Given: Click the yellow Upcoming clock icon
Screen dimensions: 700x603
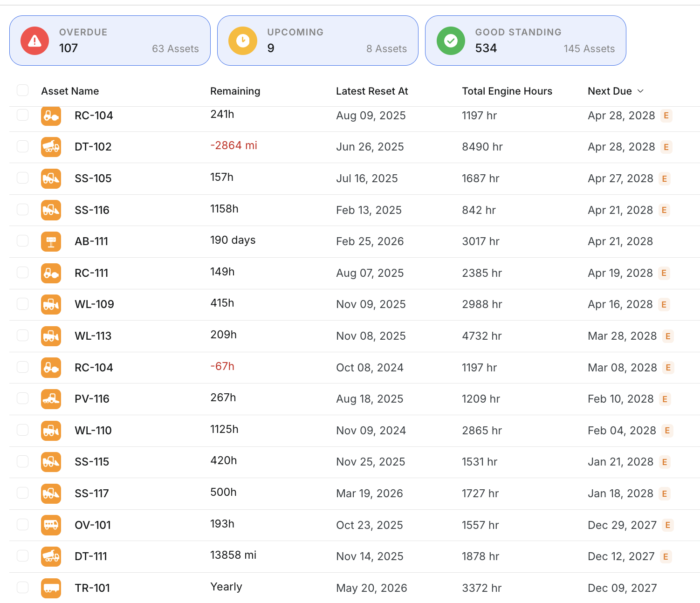Looking at the screenshot, I should (243, 41).
